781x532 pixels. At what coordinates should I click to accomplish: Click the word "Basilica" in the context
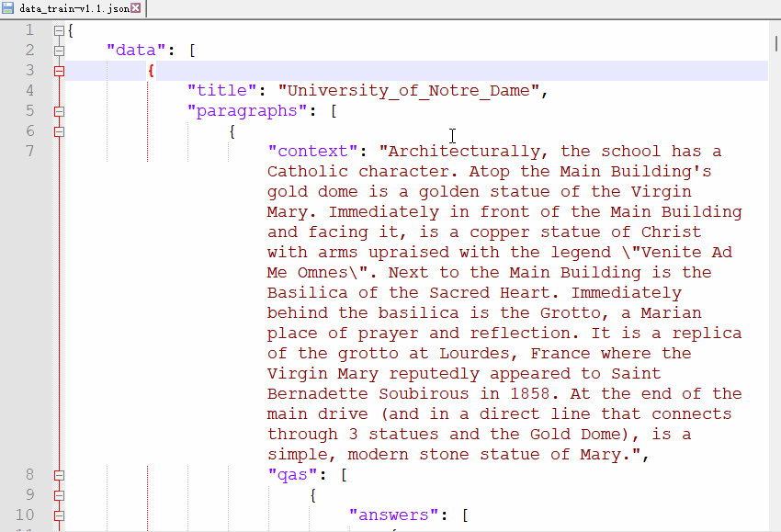click(308, 293)
